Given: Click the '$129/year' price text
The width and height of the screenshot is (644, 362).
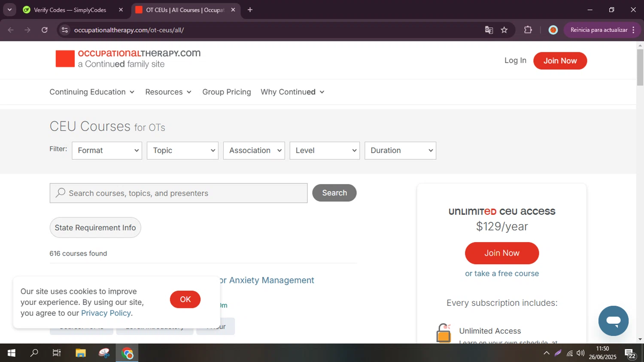Looking at the screenshot, I should 502,226.
